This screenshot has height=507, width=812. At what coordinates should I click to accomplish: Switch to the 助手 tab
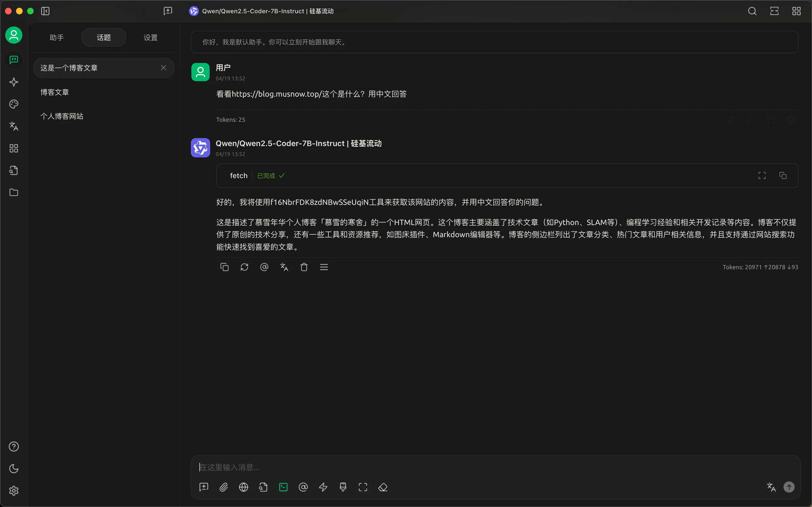[56, 37]
